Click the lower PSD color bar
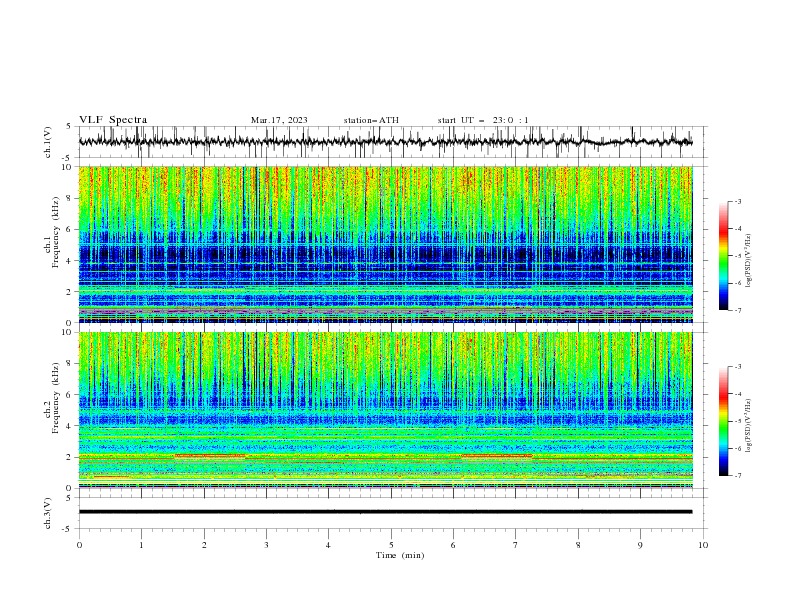 point(724,421)
